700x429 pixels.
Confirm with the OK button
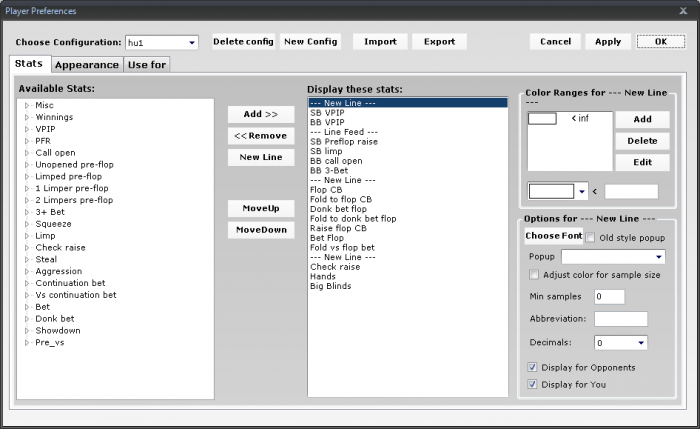661,42
